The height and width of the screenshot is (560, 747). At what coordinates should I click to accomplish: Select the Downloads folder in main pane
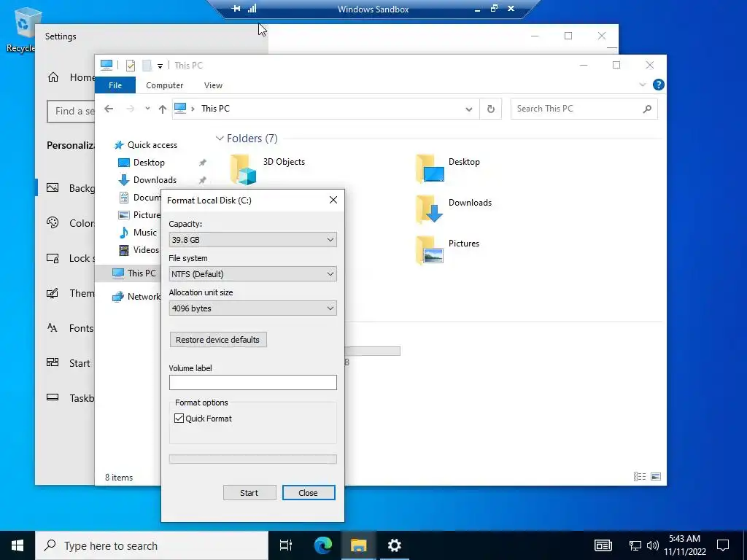pos(454,209)
